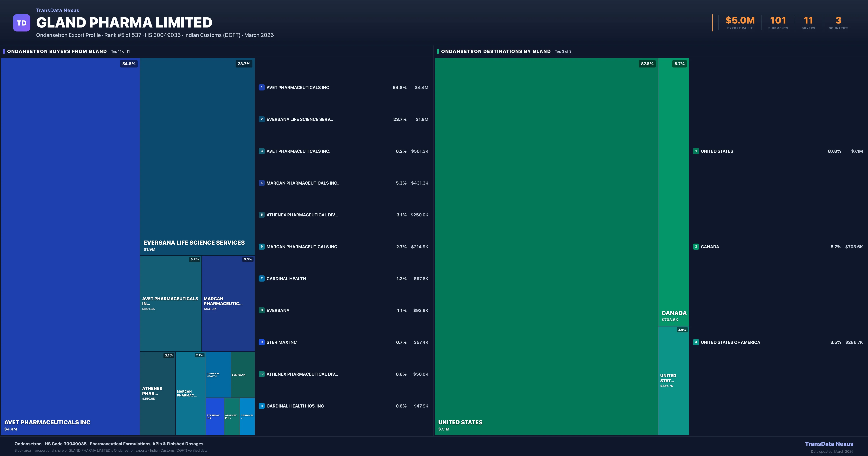868x456 pixels.
Task: Click rank badge 11 beside Cardinal Health 105
Action: pyautogui.click(x=261, y=406)
